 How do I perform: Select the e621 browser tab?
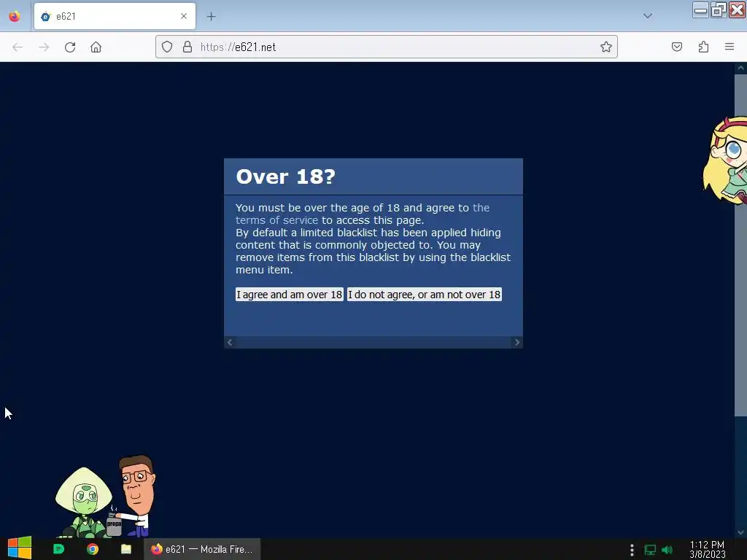pos(115,16)
